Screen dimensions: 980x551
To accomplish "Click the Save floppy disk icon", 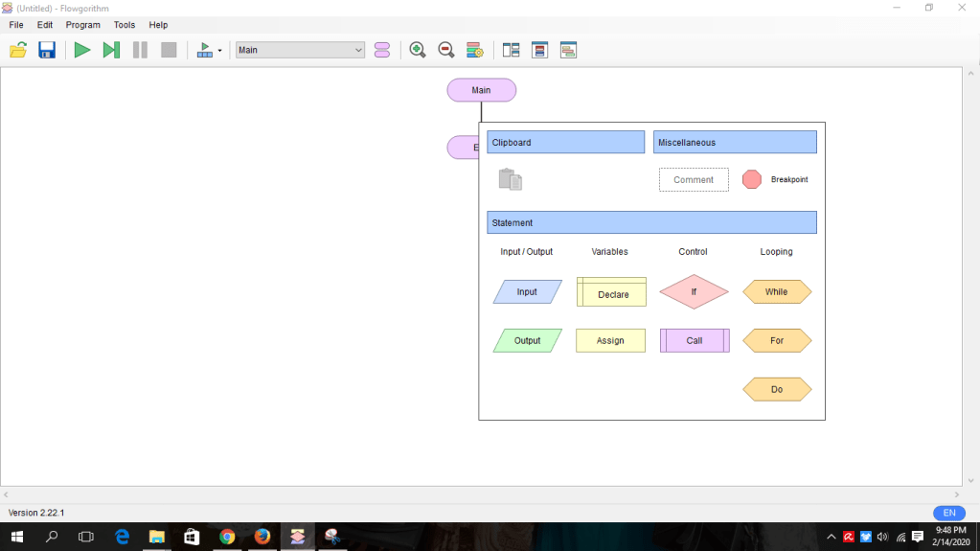I will tap(47, 50).
